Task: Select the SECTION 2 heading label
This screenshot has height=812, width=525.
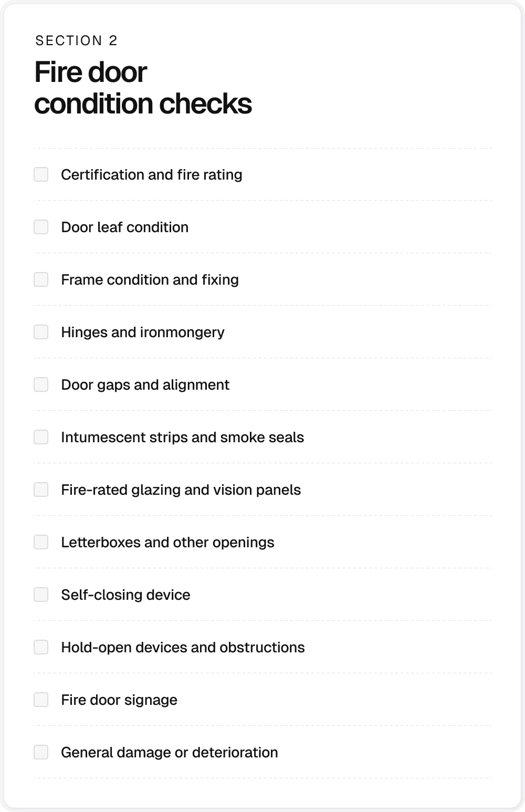Action: (x=76, y=40)
